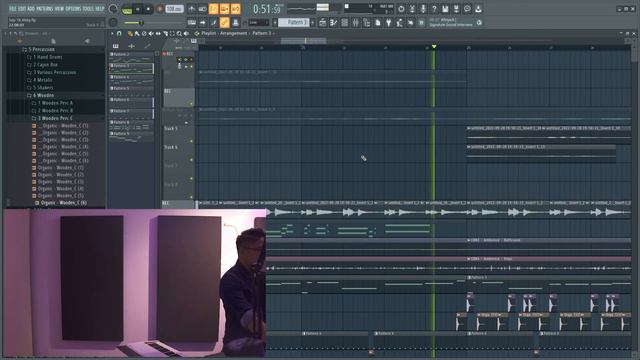
Task: Expand the 2 Cajon Box folder
Action: [x=42, y=64]
